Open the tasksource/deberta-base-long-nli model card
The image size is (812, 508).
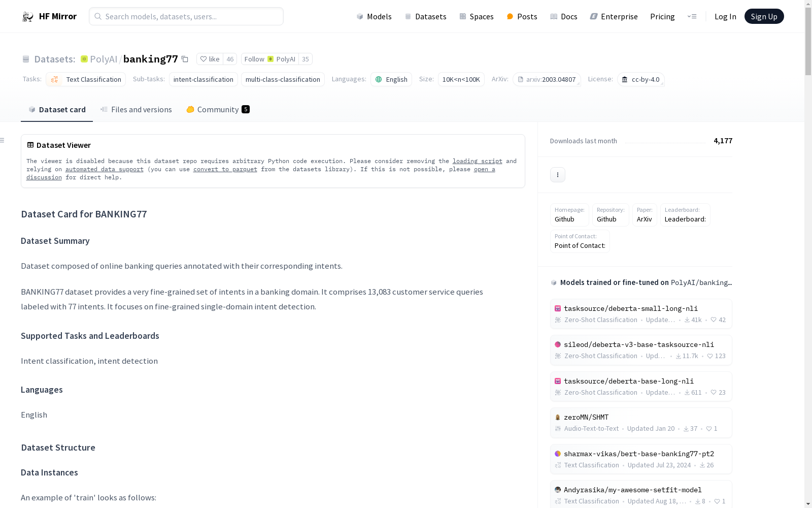(641, 387)
